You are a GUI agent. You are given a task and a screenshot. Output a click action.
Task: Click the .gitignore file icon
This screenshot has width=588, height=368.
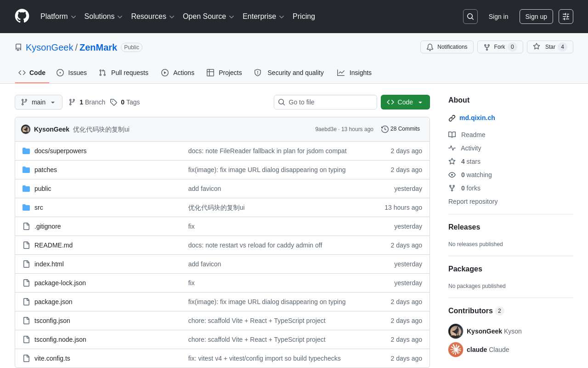click(26, 226)
